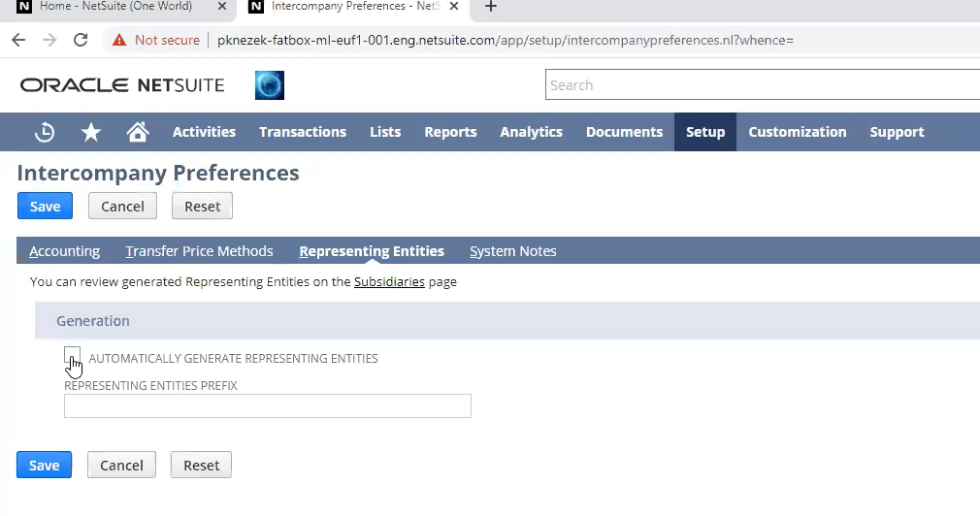Viewport: 980px width, 516px height.
Task: Enable Automatically Generate Representing Entities checkbox
Action: [x=73, y=356]
